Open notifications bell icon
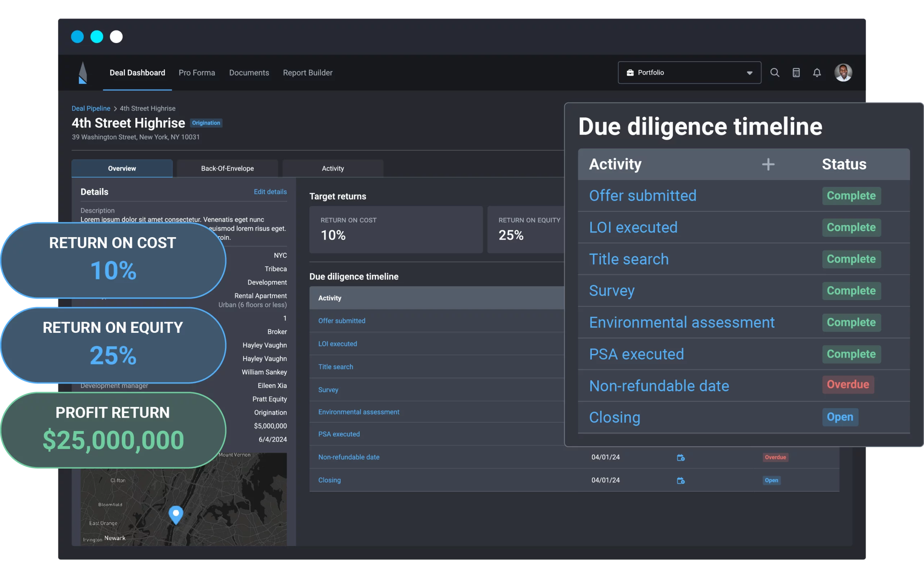924x578 pixels. pos(816,73)
